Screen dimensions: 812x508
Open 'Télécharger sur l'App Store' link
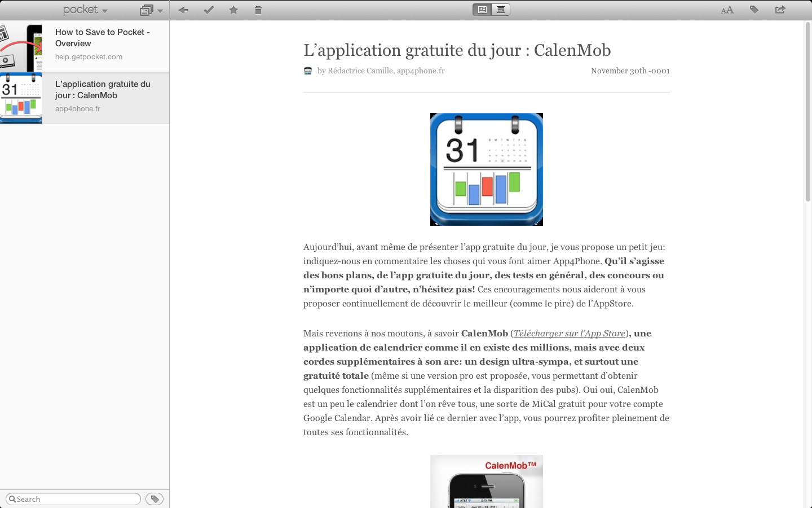569,334
